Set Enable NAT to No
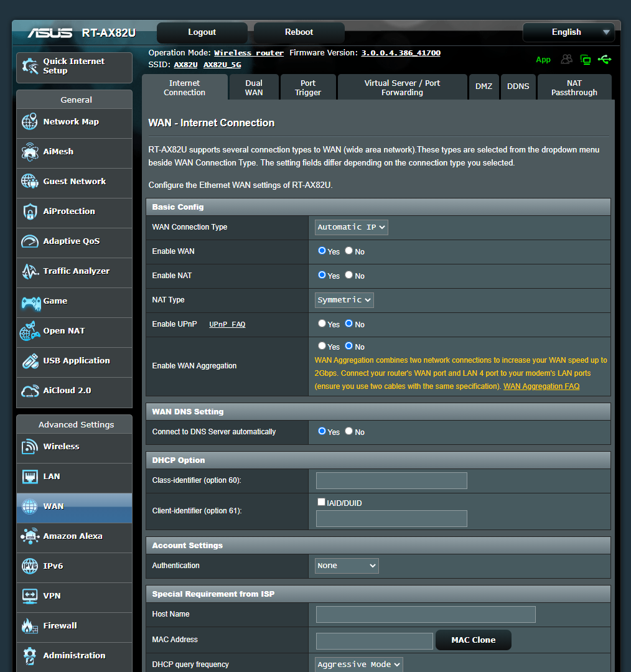 click(x=349, y=275)
